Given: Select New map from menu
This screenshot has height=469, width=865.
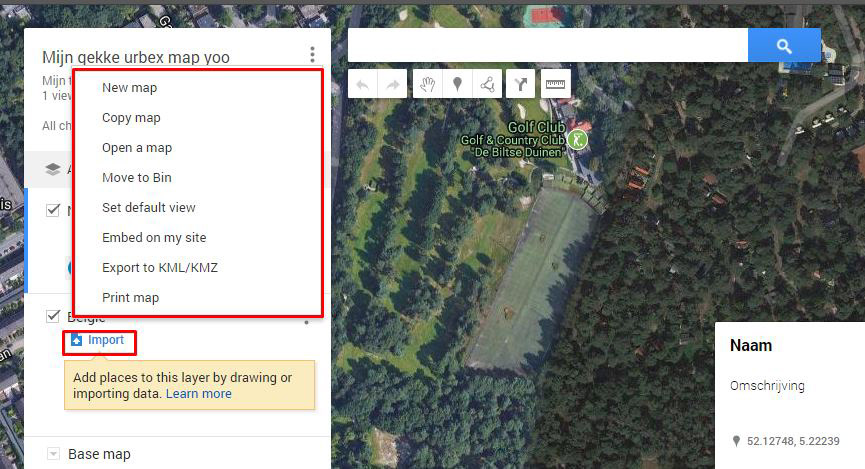Looking at the screenshot, I should coord(130,88).
